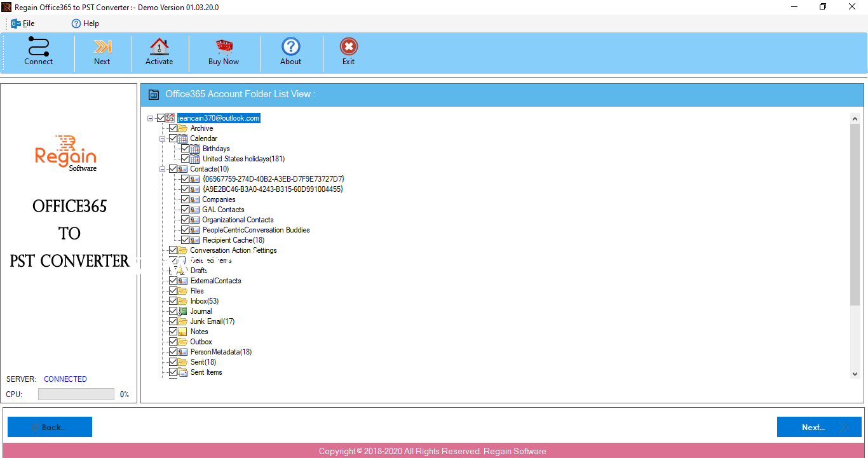The height and width of the screenshot is (458, 868).
Task: Uncheck the Inbox(53) checkbox
Action: [x=173, y=301]
